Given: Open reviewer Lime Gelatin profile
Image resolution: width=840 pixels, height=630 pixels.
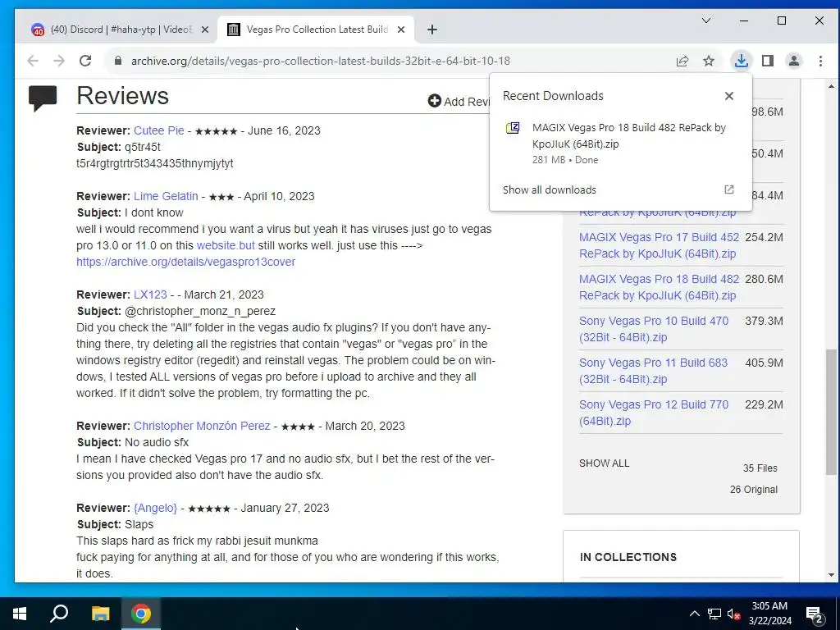Looking at the screenshot, I should pos(166,196).
